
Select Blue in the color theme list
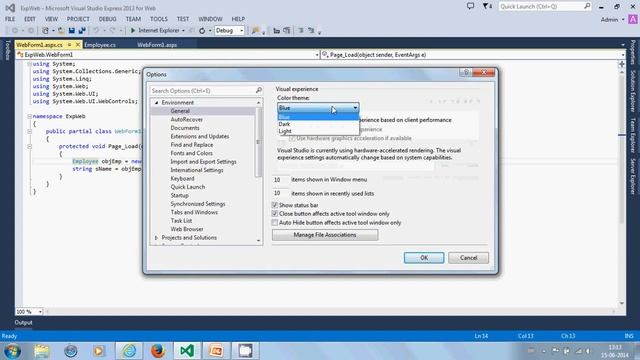[318, 117]
